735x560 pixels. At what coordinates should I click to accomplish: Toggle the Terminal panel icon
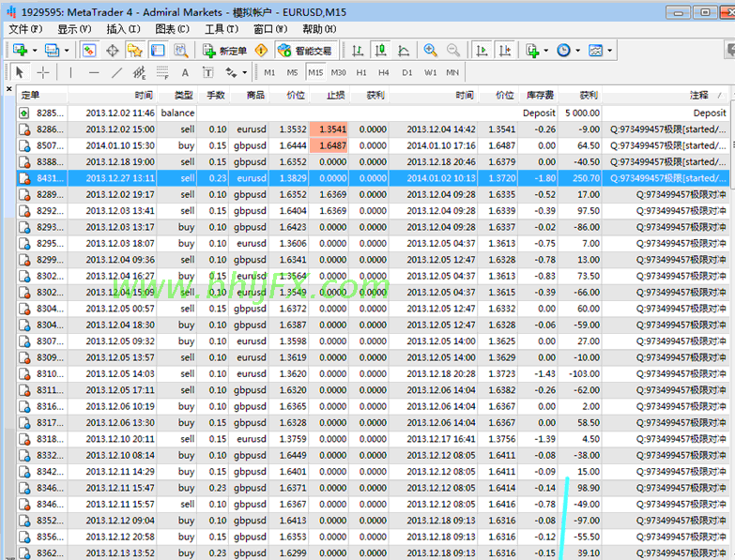click(158, 50)
